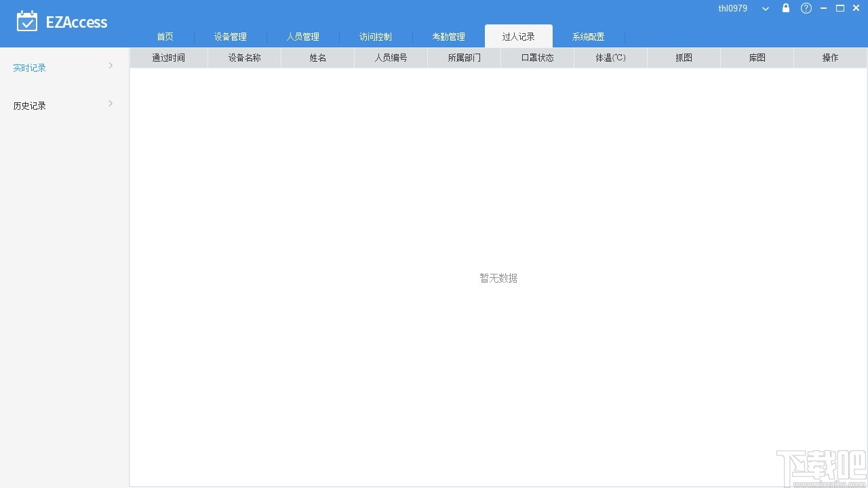Image resolution: width=868 pixels, height=488 pixels.
Task: Click the 口罩状态 mask status column header
Action: click(536, 58)
